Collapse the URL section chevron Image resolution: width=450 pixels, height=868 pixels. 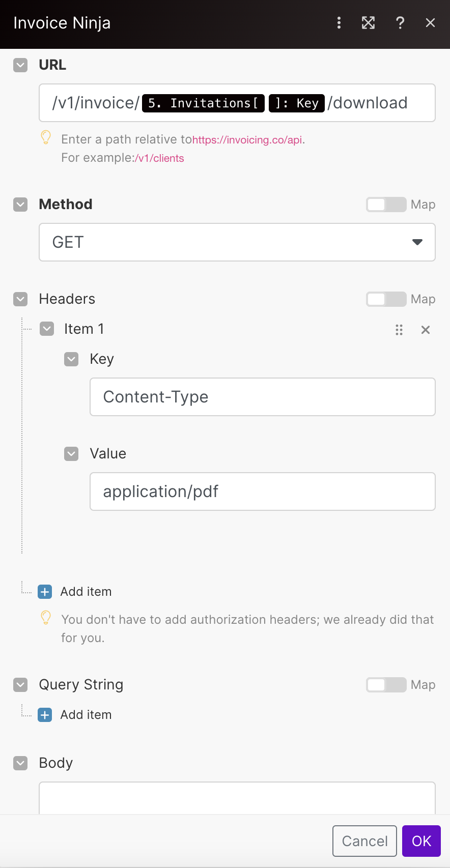20,65
